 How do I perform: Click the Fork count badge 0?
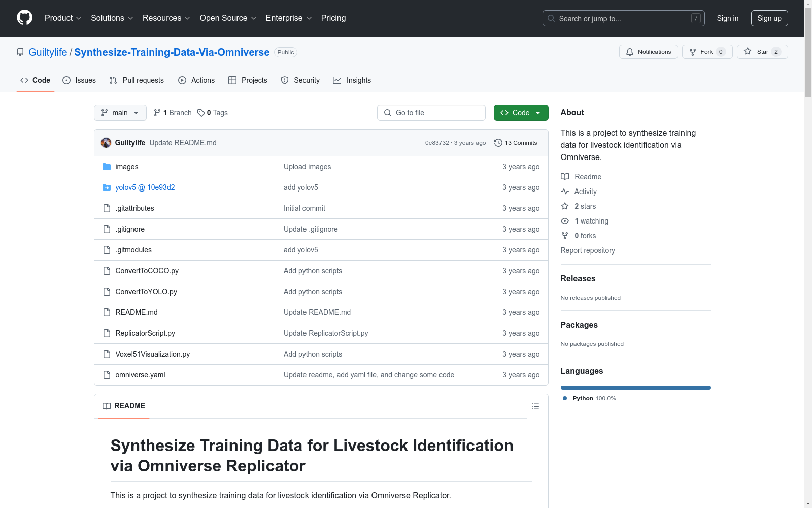721,52
